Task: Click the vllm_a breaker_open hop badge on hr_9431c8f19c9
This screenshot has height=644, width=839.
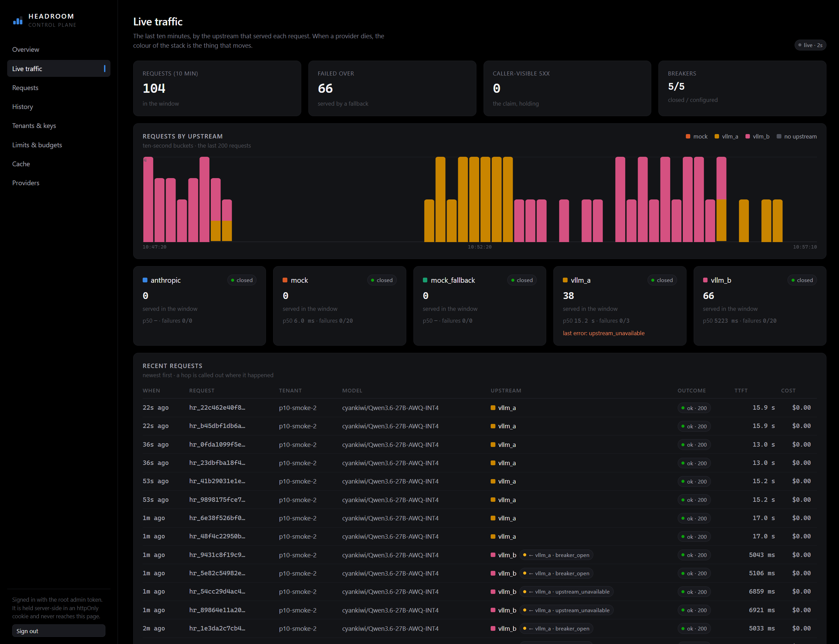Action: click(x=556, y=555)
